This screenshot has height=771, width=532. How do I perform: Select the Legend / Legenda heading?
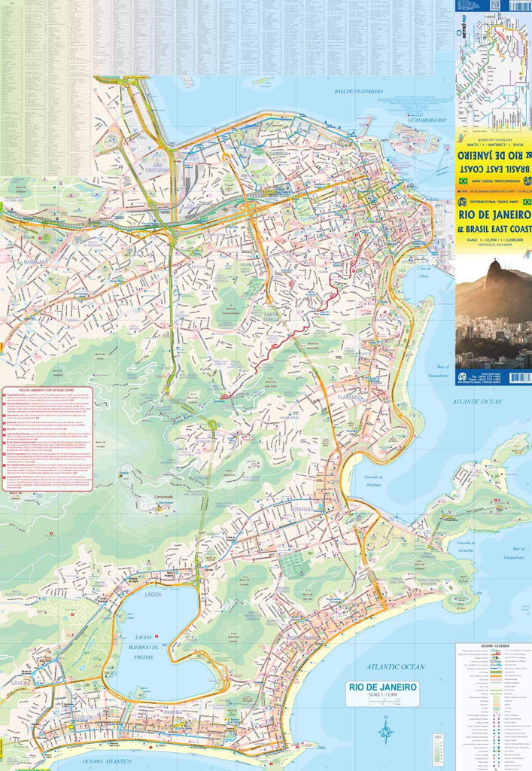pos(493,646)
